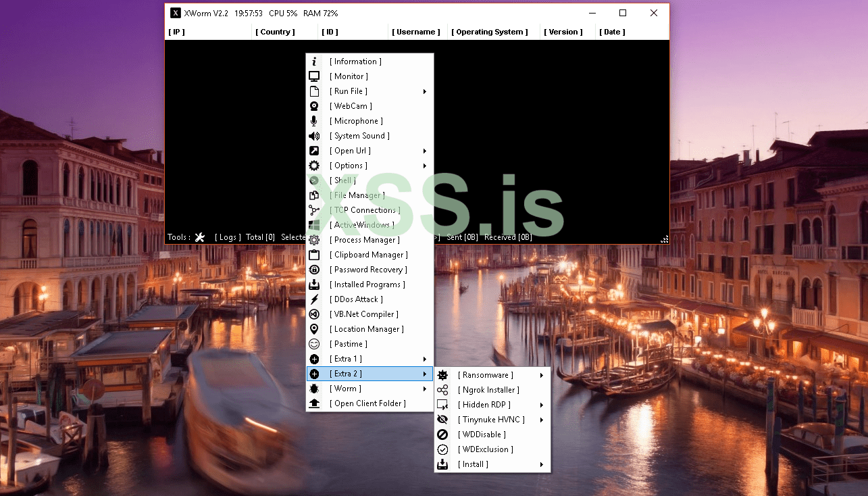Image resolution: width=868 pixels, height=496 pixels.
Task: Click the Location Manager pin icon
Action: [314, 329]
